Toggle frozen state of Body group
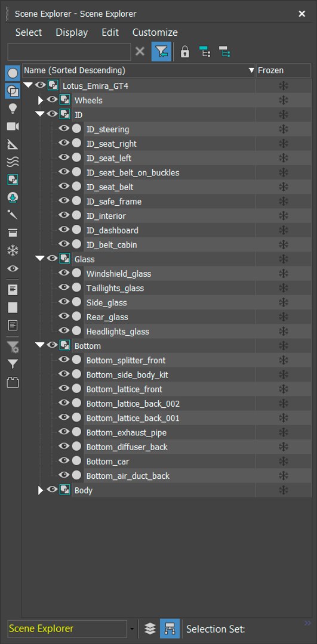Viewport: 317px width, 644px height. coord(284,490)
